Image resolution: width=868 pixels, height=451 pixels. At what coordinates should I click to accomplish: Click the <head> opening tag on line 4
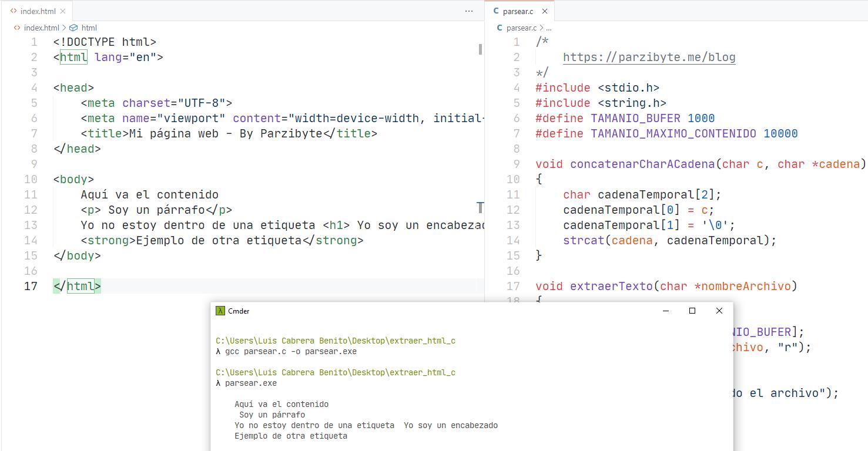click(73, 87)
